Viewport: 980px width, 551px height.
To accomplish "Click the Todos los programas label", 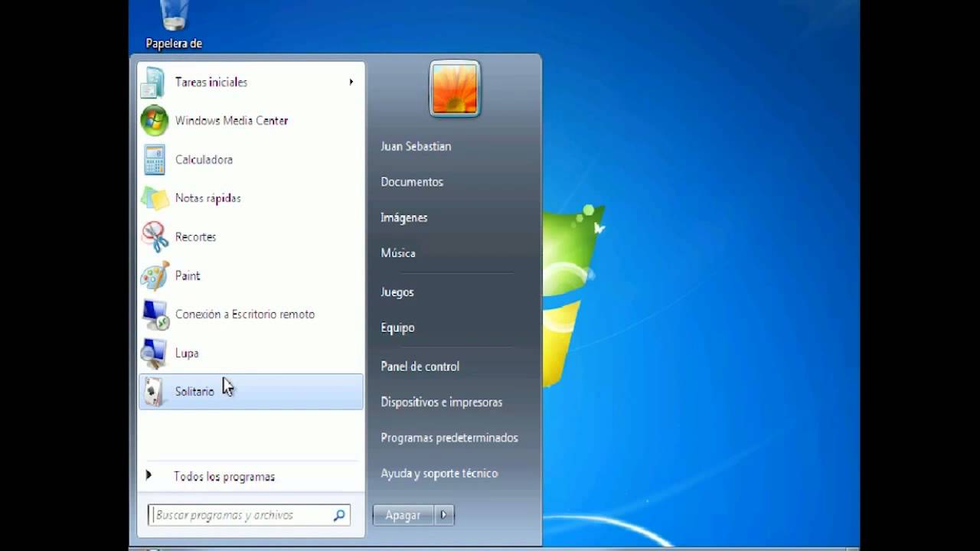I will pos(224,477).
